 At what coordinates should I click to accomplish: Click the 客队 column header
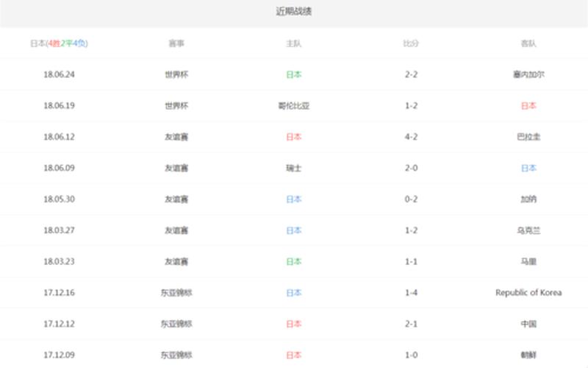pos(528,43)
